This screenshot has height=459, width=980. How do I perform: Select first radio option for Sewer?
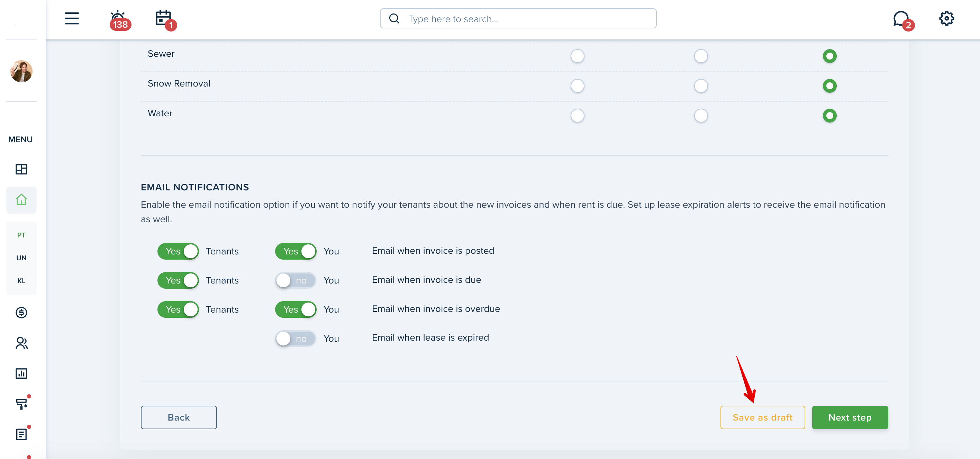[x=577, y=56]
